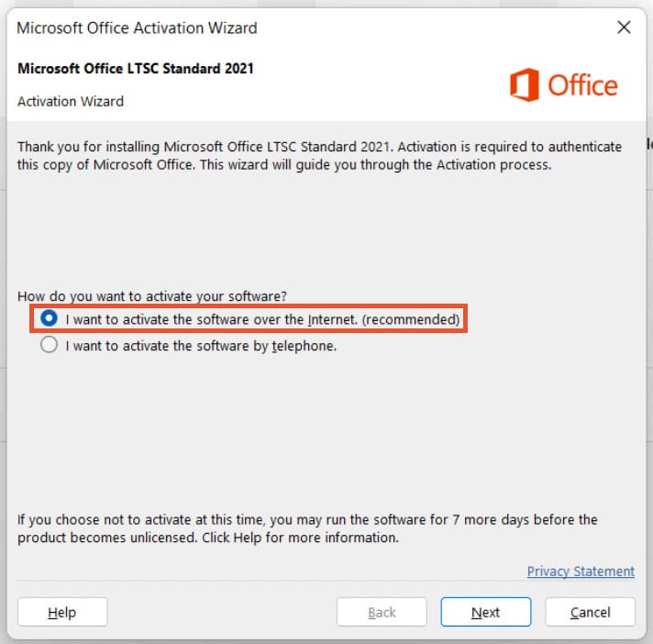This screenshot has width=653, height=644.
Task: Choose the activate by telephone radio button
Action: tap(50, 346)
